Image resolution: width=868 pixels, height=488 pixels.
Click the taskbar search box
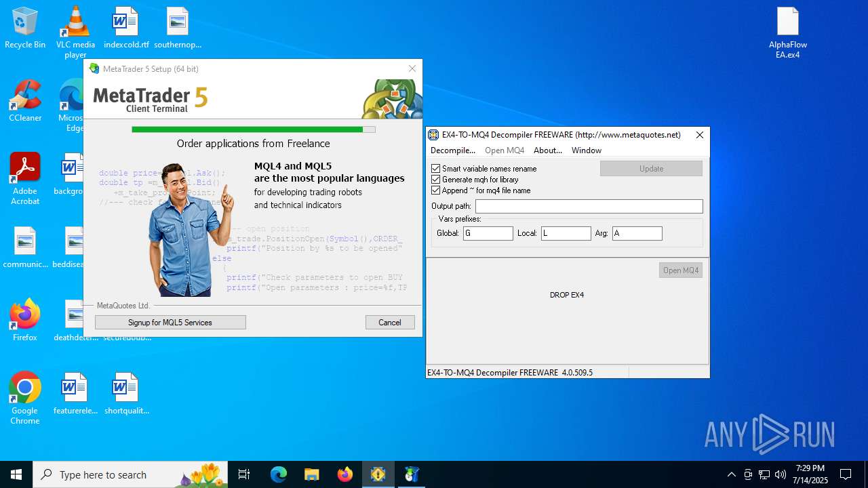(x=132, y=474)
